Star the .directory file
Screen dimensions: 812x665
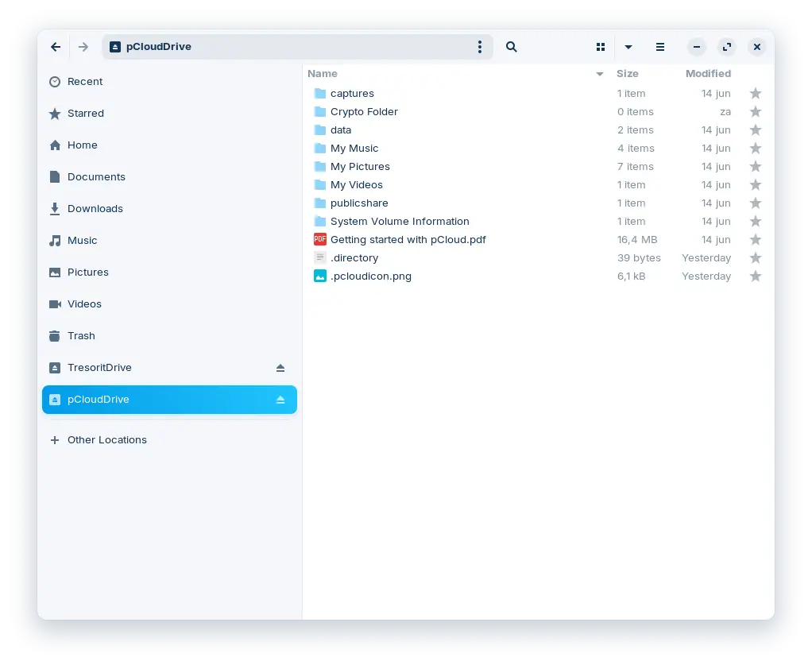point(756,258)
